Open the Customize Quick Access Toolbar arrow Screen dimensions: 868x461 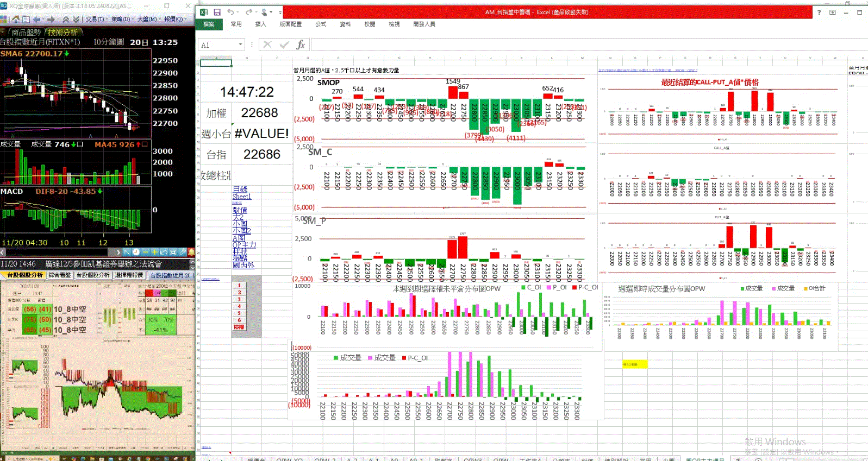[280, 12]
